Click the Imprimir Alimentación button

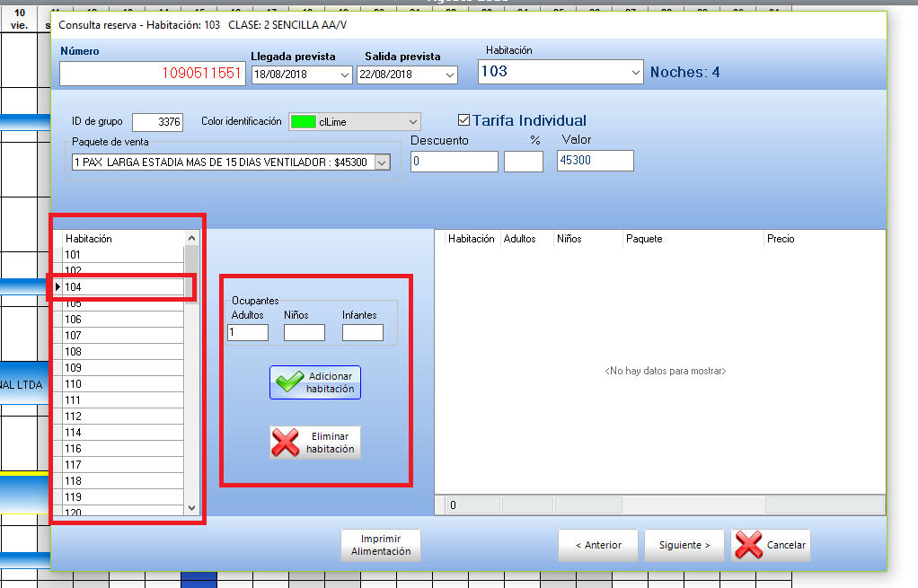coord(381,545)
